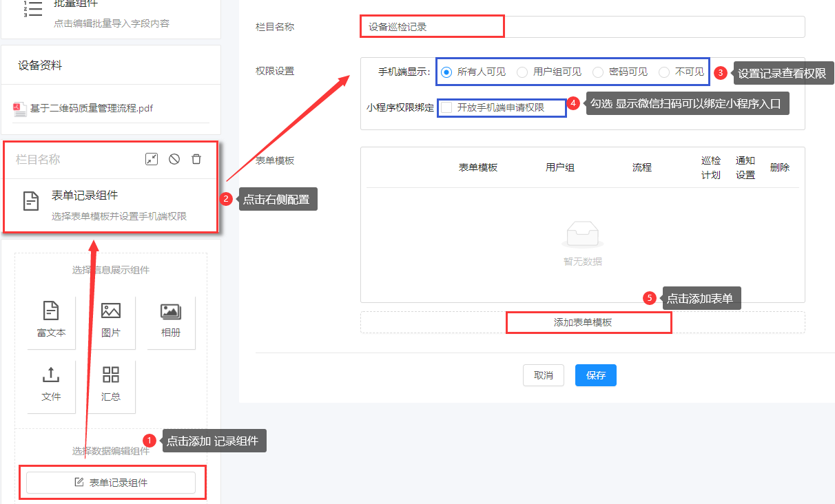The height and width of the screenshot is (504, 835).
Task: Cancel editing via the 取消 button
Action: pos(543,375)
